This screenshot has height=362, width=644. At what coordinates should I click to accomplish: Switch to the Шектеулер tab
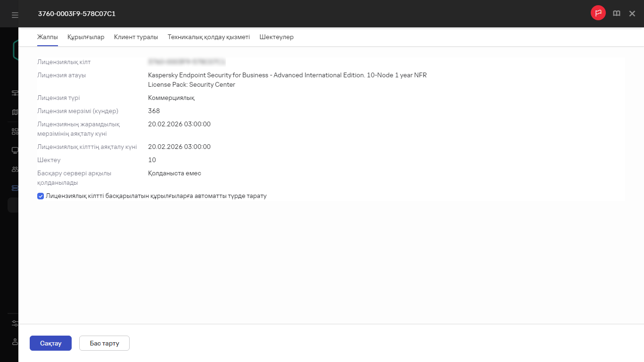tap(276, 37)
